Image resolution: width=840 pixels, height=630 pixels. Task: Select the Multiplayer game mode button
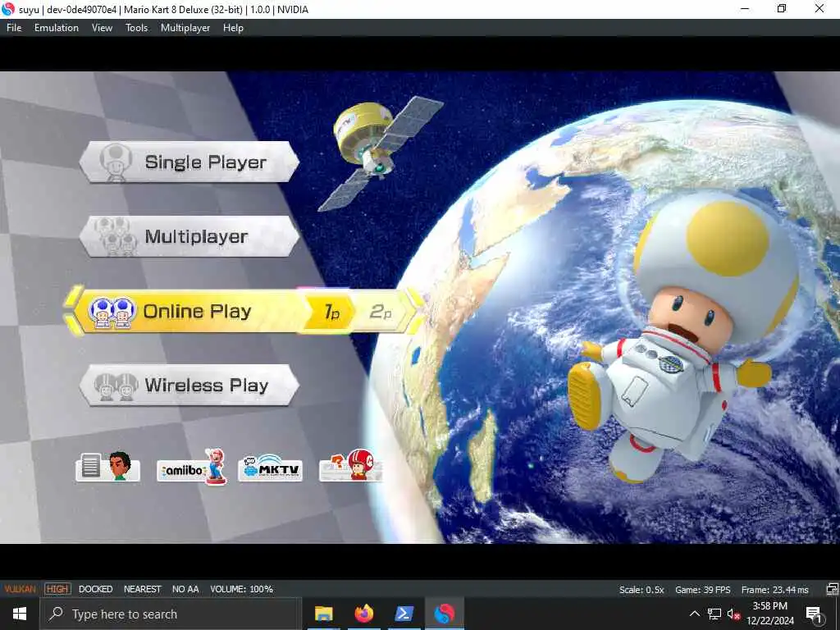(x=189, y=236)
